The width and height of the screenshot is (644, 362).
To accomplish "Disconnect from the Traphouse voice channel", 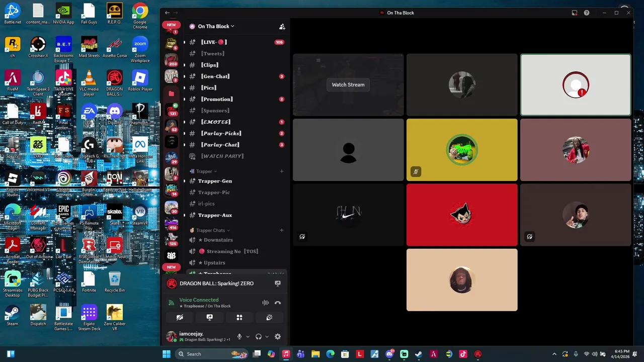I will (278, 303).
